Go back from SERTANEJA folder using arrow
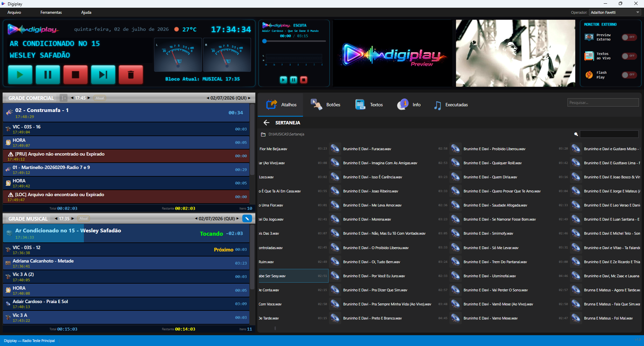The image size is (644, 346). [x=266, y=123]
